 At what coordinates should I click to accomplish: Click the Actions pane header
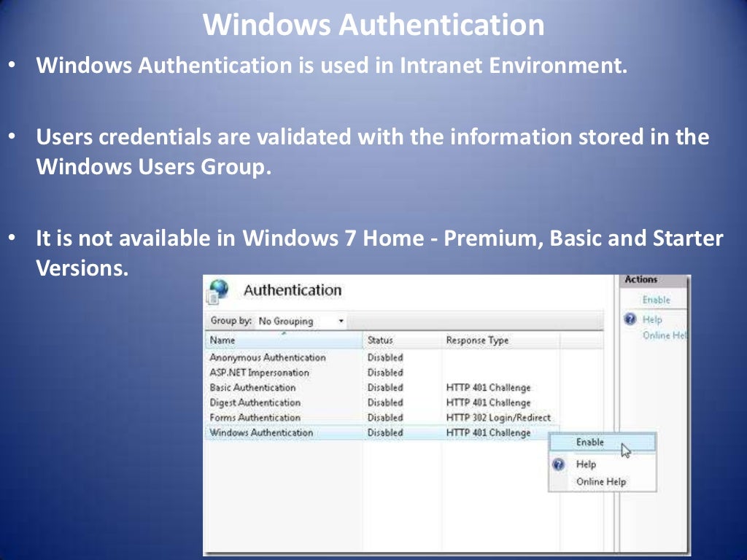[641, 280]
